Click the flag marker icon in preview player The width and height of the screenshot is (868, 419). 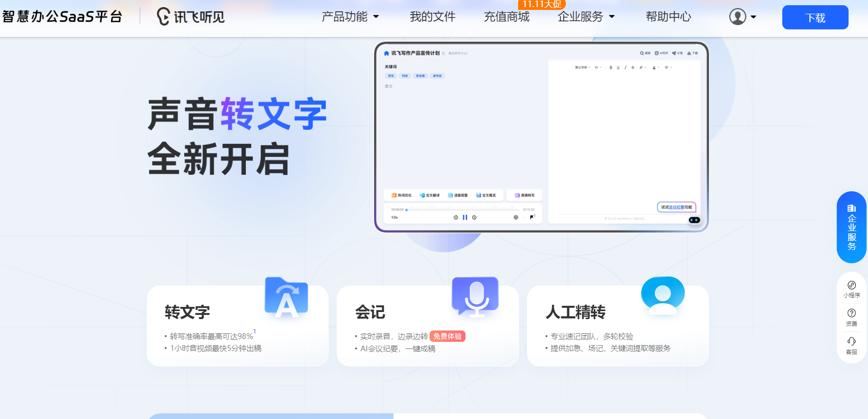pos(532,217)
